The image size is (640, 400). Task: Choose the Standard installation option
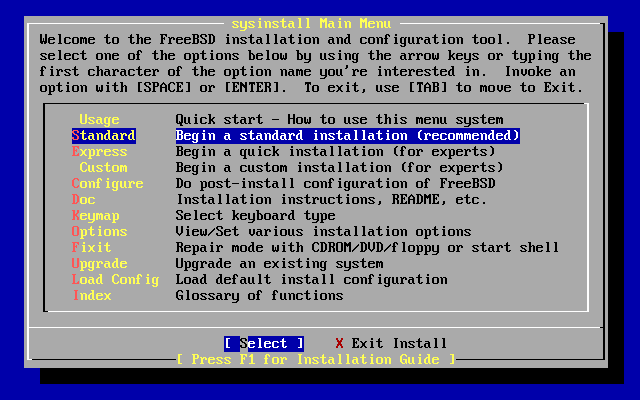click(x=104, y=136)
